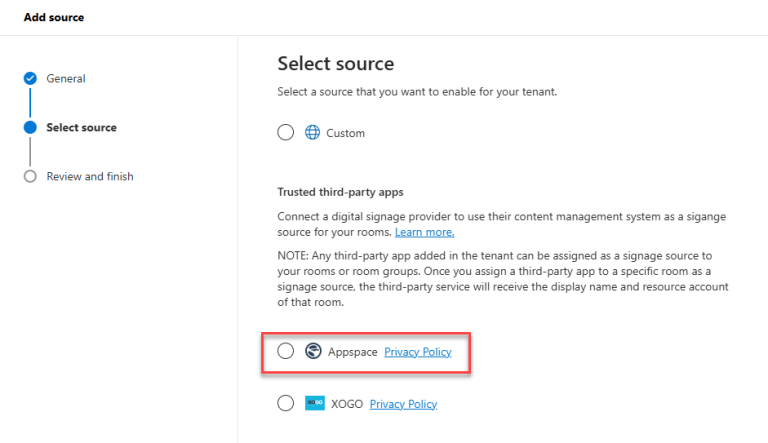
Task: Open the Learn more link
Action: (424, 232)
